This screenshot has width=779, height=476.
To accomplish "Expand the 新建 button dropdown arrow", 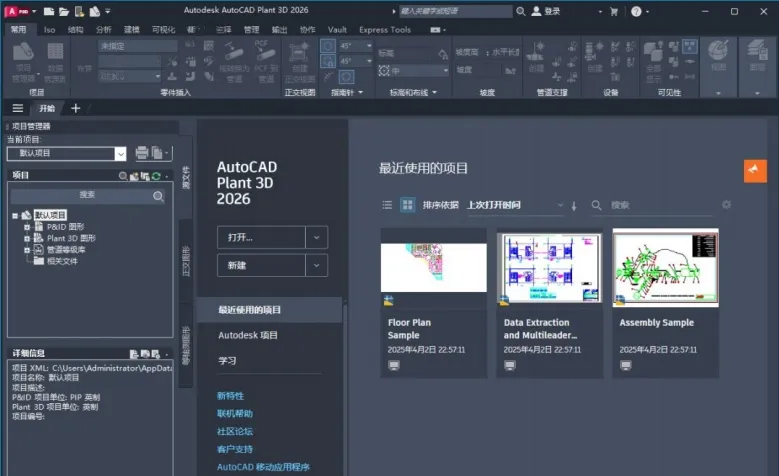I will click(316, 265).
